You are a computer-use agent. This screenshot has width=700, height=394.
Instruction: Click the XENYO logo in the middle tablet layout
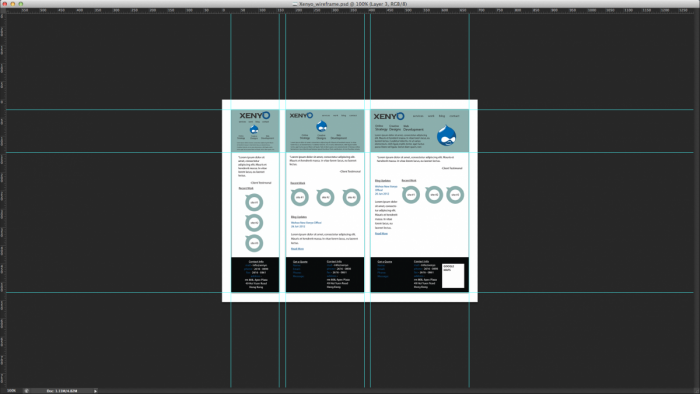coord(301,116)
